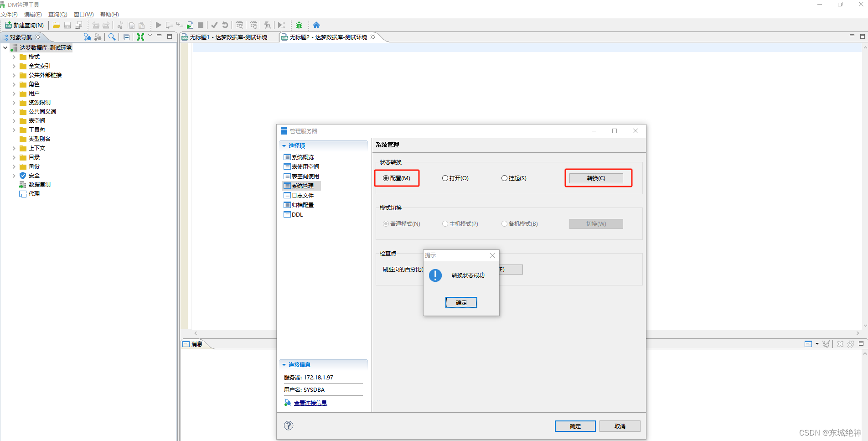Expand the 模式 folder in object tree
This screenshot has width=868, height=441.
14,57
